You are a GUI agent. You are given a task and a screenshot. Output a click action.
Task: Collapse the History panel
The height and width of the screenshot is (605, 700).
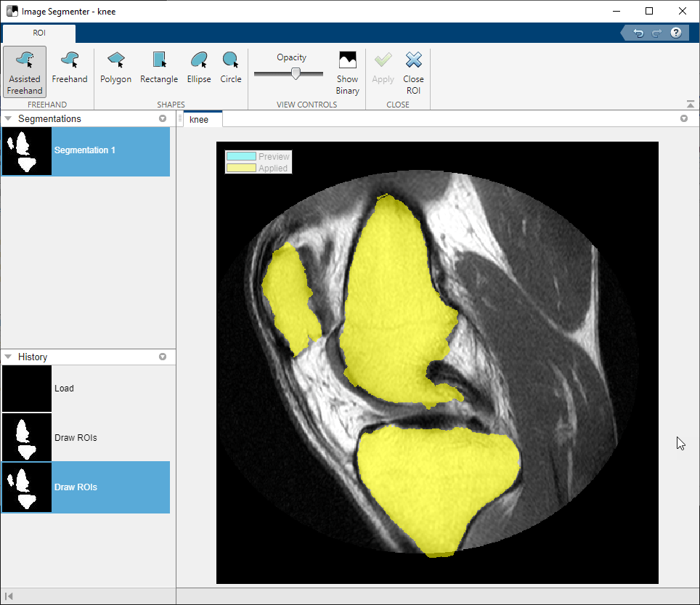[8, 357]
